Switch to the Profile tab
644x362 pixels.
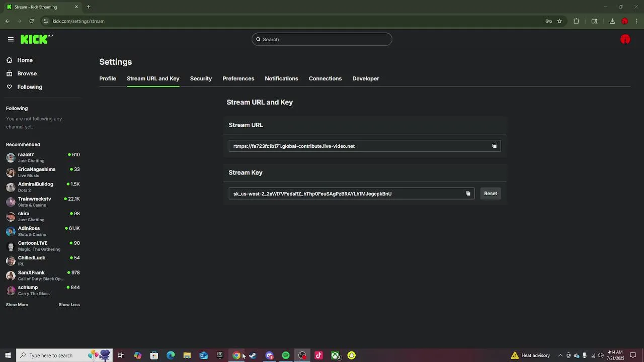[x=108, y=78]
